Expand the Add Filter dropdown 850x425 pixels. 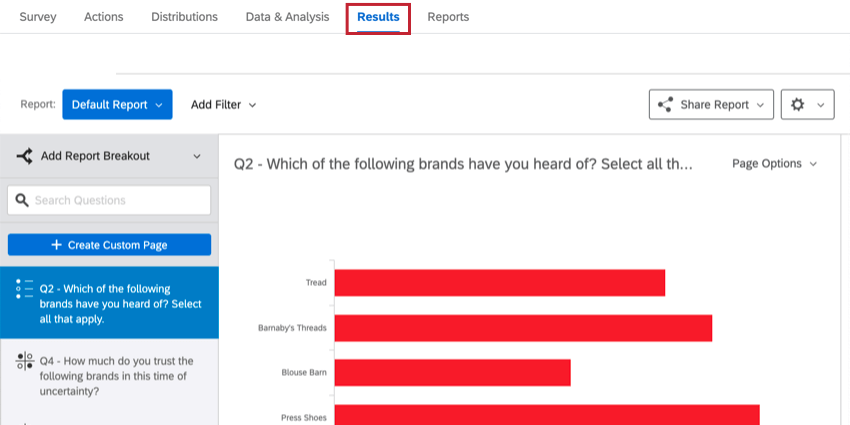click(224, 105)
